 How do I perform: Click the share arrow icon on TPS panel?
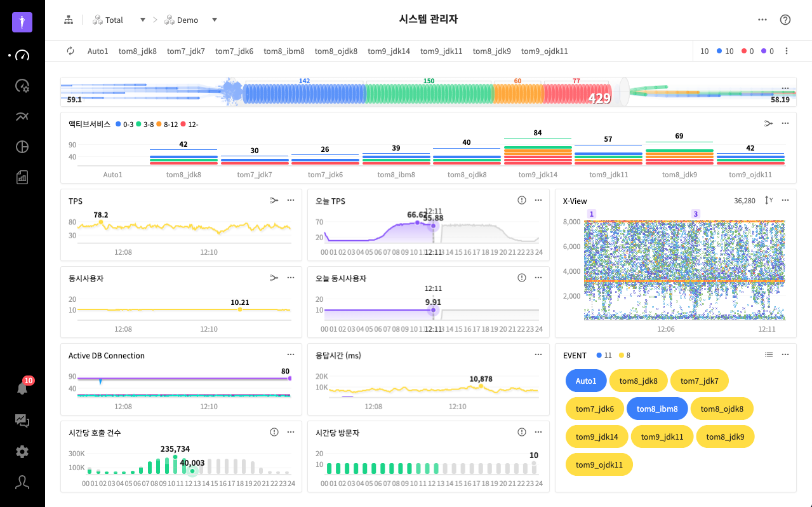(x=274, y=200)
